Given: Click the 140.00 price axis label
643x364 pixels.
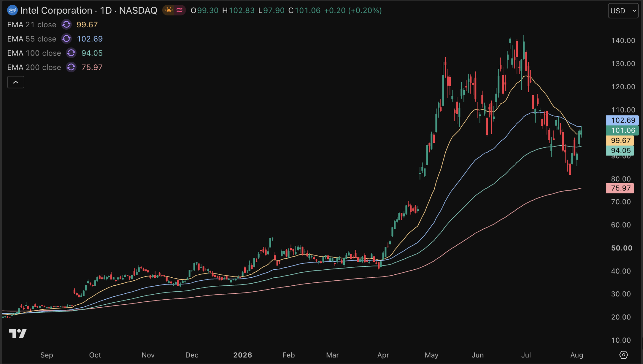Looking at the screenshot, I should pyautogui.click(x=623, y=41).
